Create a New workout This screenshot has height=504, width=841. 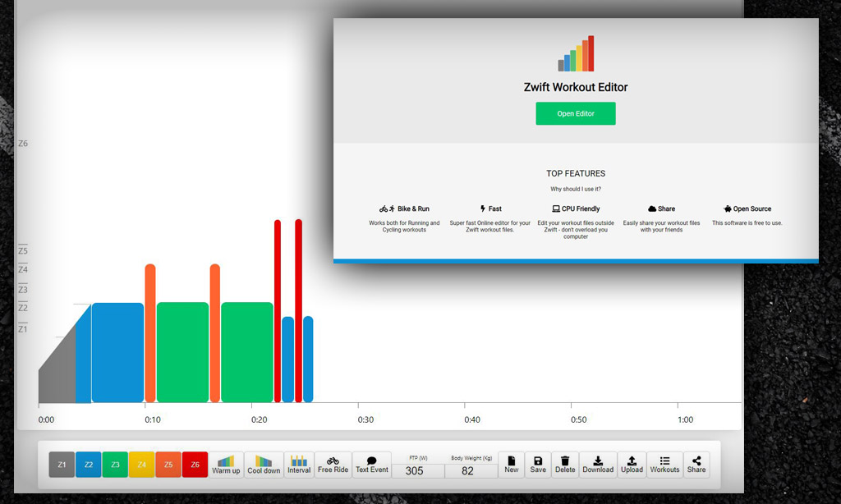pos(511,465)
